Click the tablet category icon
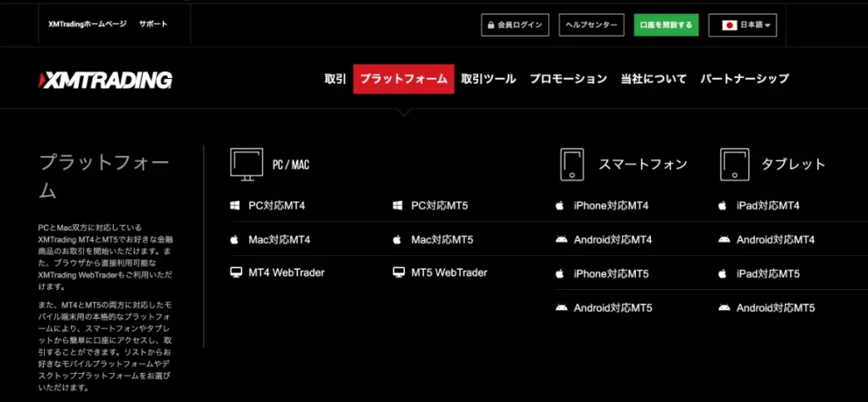The image size is (868, 402). pos(735,165)
